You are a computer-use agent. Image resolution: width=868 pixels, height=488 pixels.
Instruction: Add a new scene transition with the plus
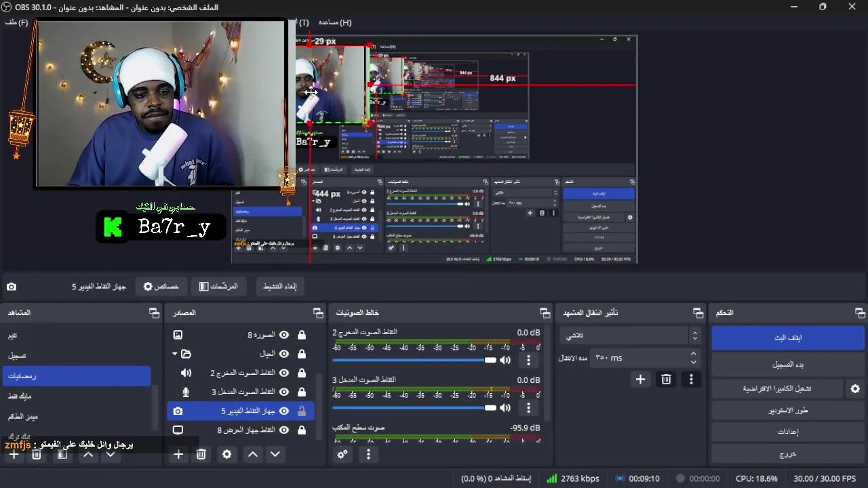[x=640, y=380]
